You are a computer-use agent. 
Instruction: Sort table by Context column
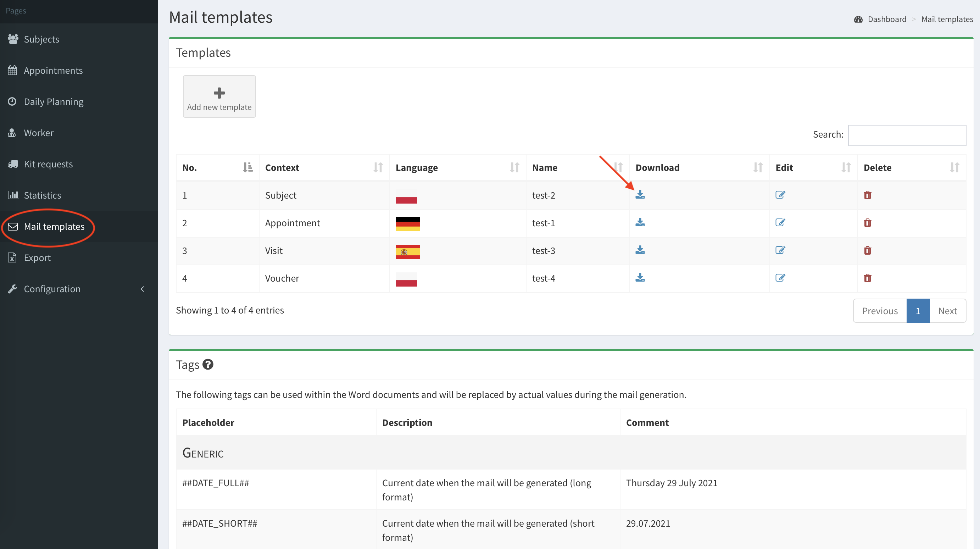(x=378, y=167)
